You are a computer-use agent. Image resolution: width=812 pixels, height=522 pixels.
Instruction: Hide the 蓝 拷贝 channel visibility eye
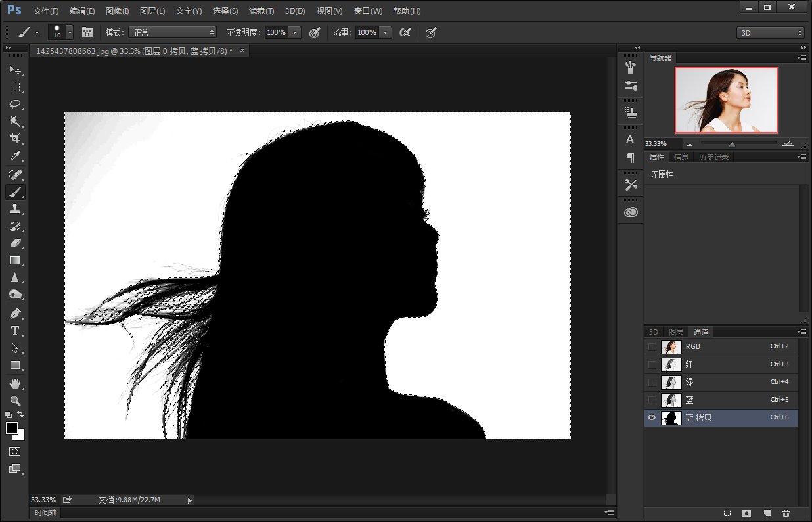pos(652,418)
